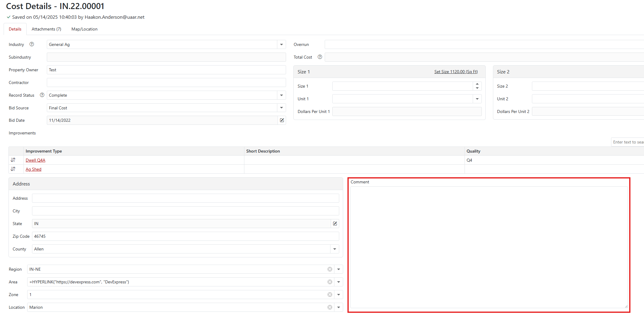Expand the County dropdown
Image resolution: width=644 pixels, height=316 pixels.
[335, 249]
